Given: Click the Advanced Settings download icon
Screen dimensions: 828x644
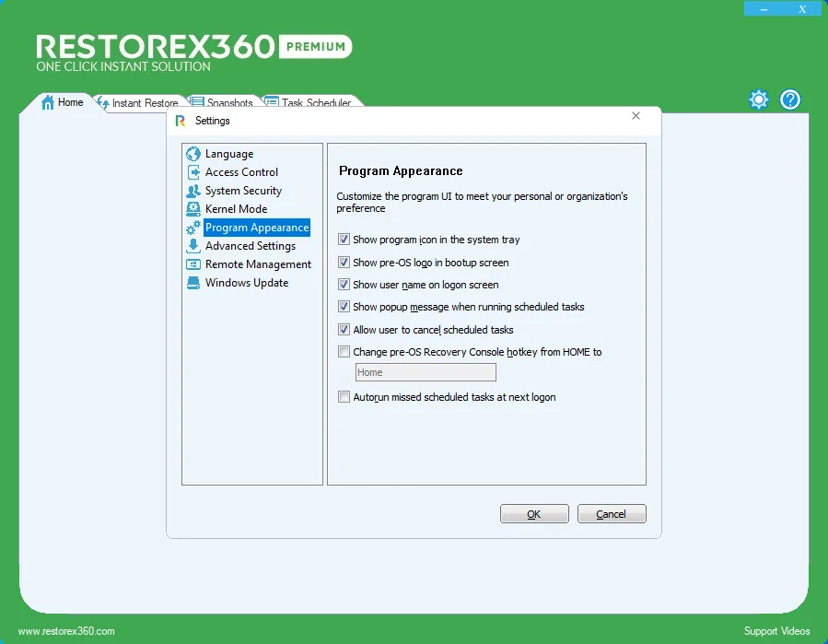Looking at the screenshot, I should coord(193,246).
